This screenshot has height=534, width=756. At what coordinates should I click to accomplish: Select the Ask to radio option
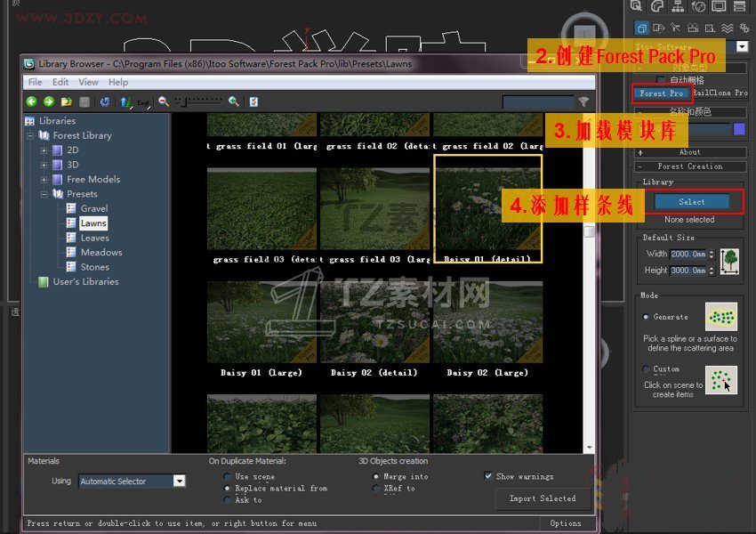tap(227, 500)
